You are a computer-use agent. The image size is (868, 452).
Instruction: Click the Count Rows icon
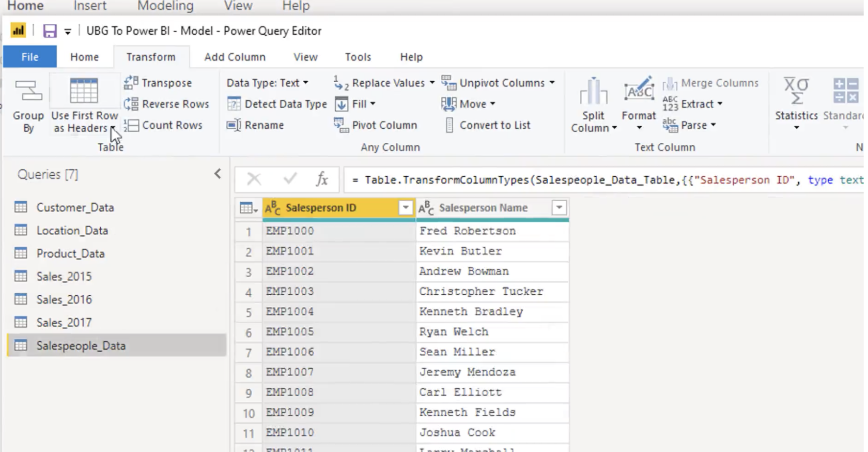[131, 125]
